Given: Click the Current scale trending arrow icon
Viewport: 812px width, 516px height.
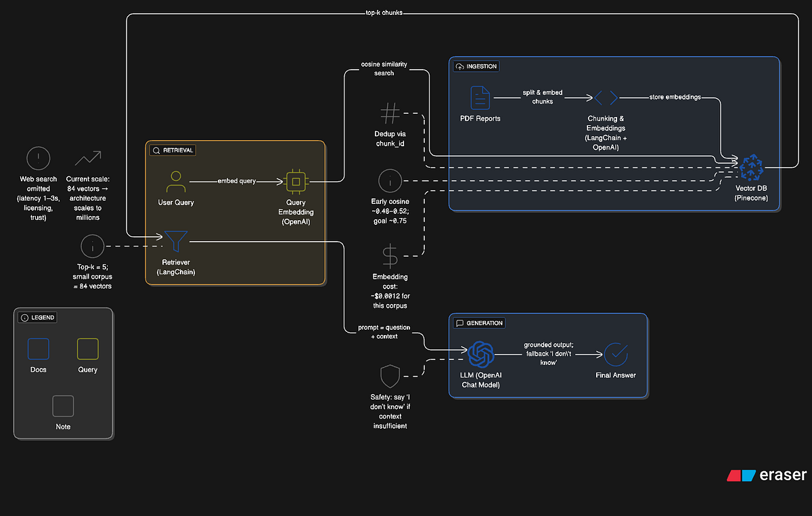Looking at the screenshot, I should coord(88,159).
